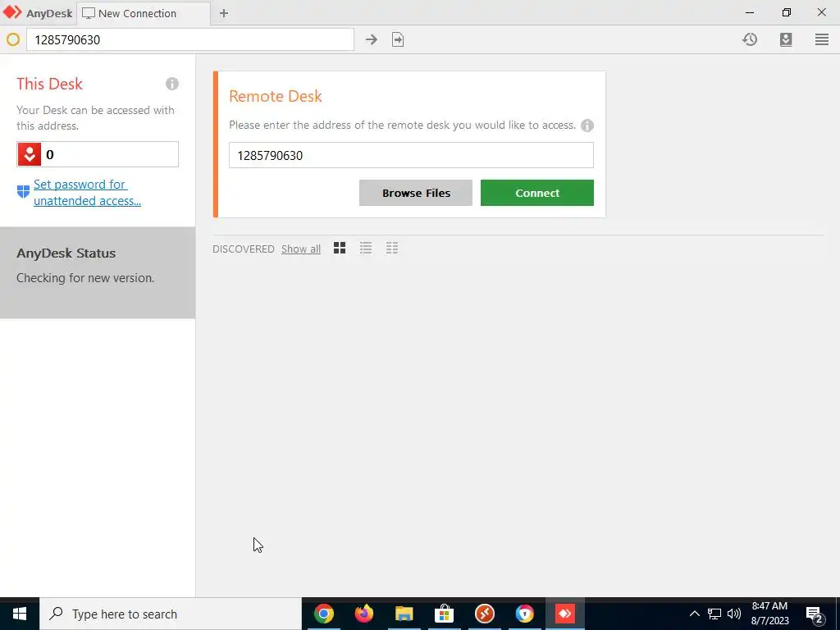The width and height of the screenshot is (840, 630).
Task: Open volume control tray icon
Action: coord(734,614)
